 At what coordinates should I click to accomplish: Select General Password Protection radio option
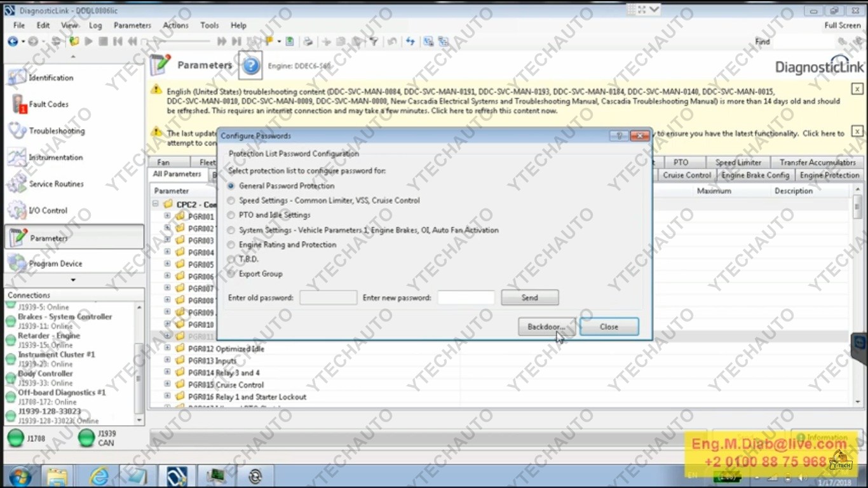tap(231, 186)
